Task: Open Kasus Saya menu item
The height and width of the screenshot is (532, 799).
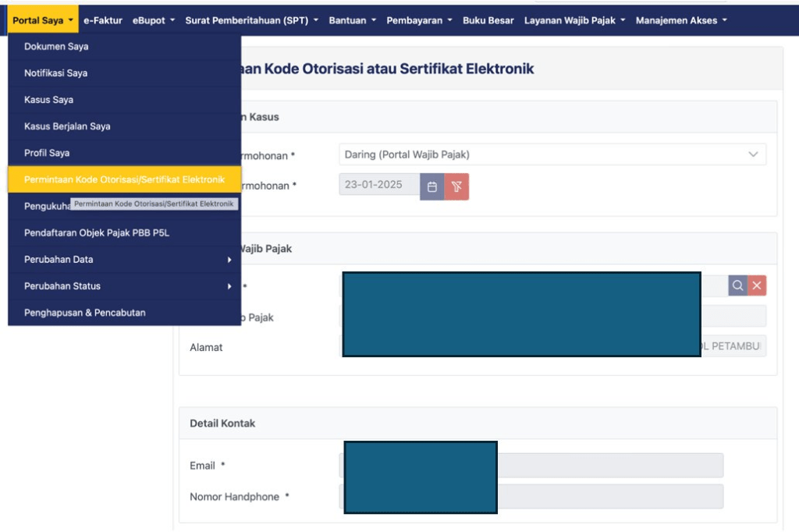Action: point(48,100)
